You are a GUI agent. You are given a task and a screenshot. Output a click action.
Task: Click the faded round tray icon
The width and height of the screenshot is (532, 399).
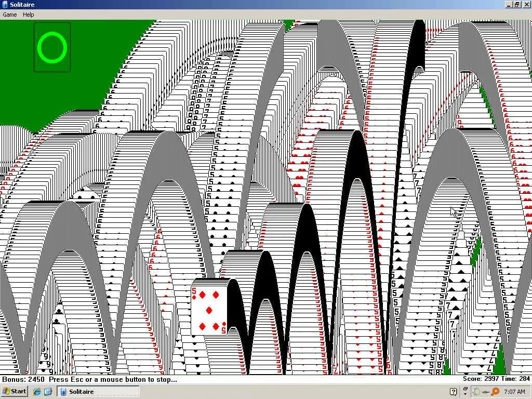point(476,392)
